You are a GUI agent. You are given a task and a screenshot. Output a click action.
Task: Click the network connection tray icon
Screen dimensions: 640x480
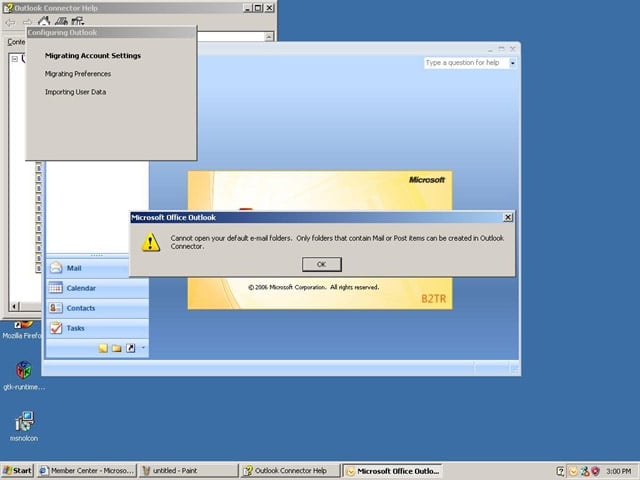tap(584, 471)
